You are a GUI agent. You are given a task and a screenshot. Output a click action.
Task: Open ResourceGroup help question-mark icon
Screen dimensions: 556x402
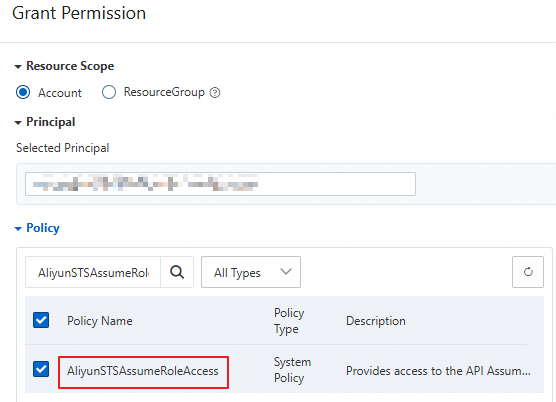pos(215,93)
